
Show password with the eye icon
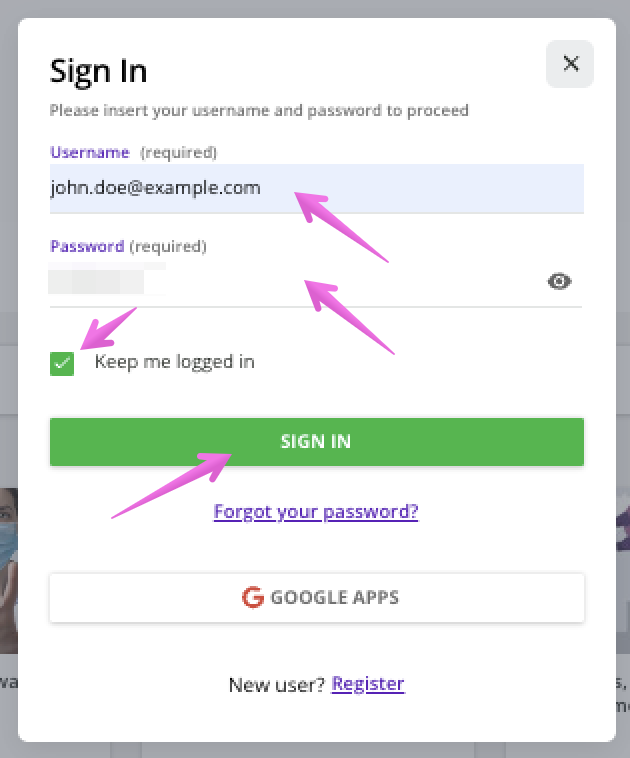(x=560, y=282)
